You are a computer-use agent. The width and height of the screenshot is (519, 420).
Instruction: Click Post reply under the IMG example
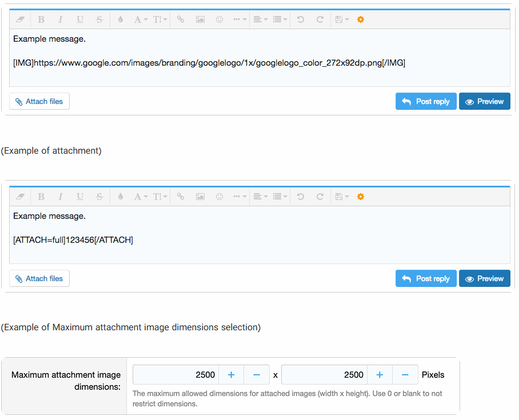point(426,101)
